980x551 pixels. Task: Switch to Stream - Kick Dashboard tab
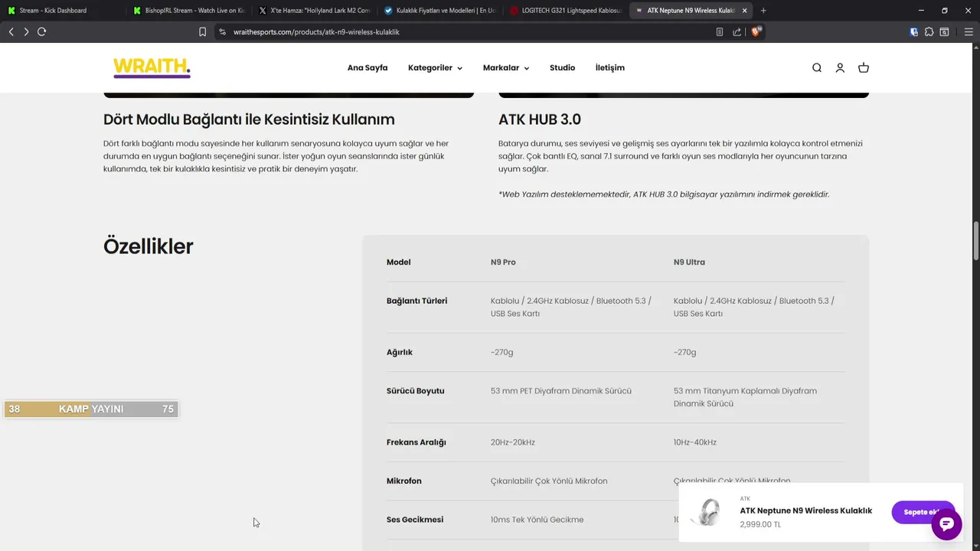pos(61,11)
